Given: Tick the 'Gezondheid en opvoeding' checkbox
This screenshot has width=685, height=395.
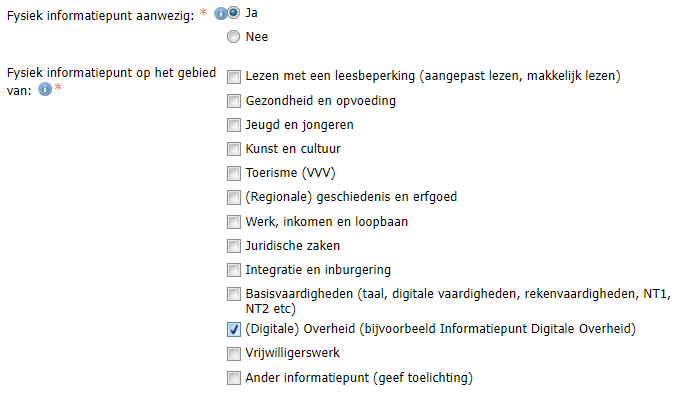Looking at the screenshot, I should 234,101.
